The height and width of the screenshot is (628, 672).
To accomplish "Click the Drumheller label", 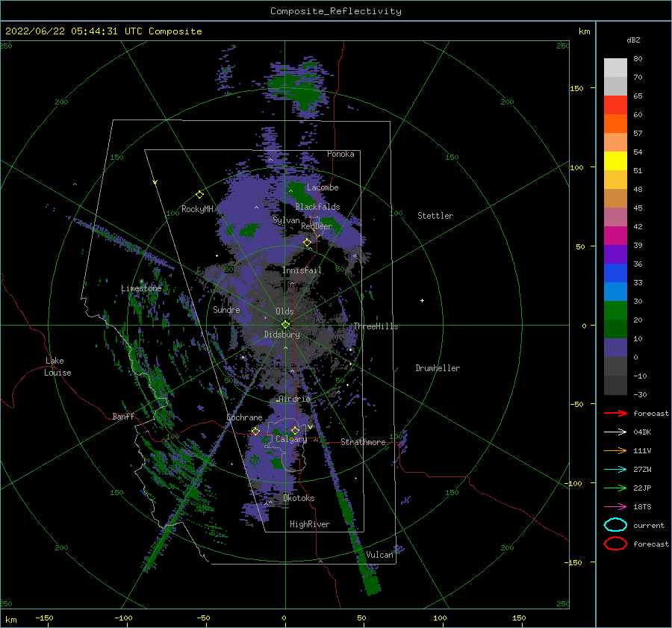I will click(x=438, y=368).
